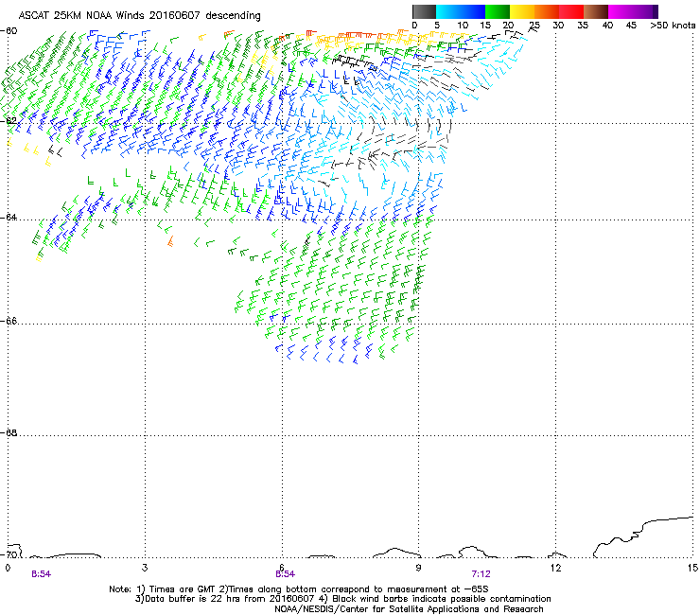Click the green 15-20 knots legend swatch
This screenshot has width=700, height=615.
[x=498, y=11]
